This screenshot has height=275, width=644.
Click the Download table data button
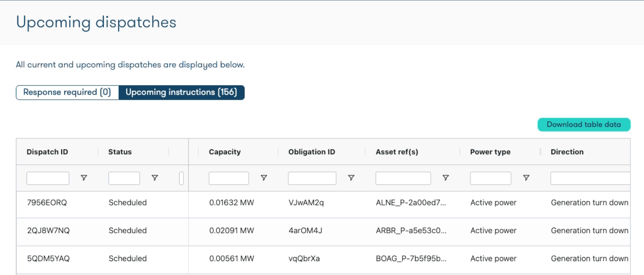584,124
